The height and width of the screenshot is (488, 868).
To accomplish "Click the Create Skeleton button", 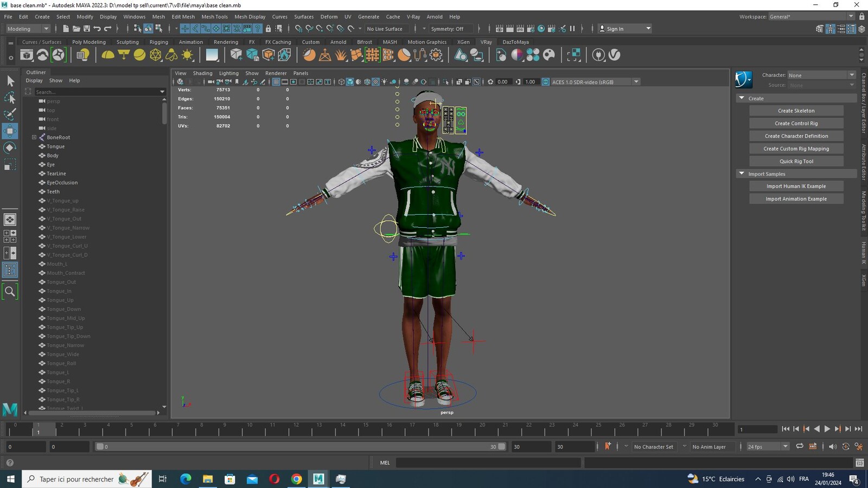I will point(796,111).
